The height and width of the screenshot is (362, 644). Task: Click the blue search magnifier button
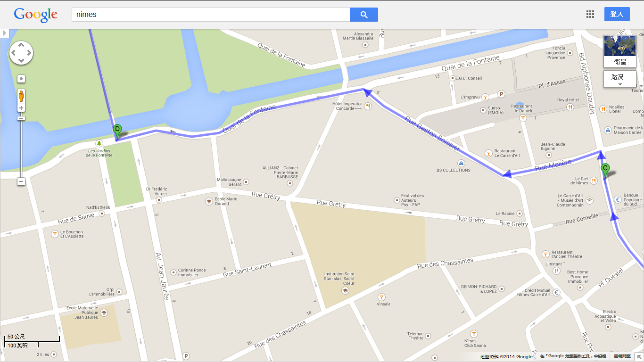[363, 15]
